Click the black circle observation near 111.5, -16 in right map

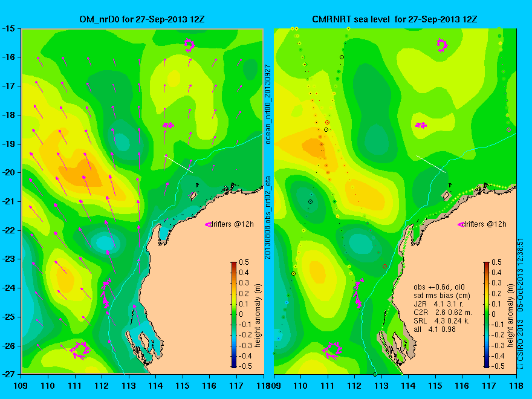(x=342, y=57)
